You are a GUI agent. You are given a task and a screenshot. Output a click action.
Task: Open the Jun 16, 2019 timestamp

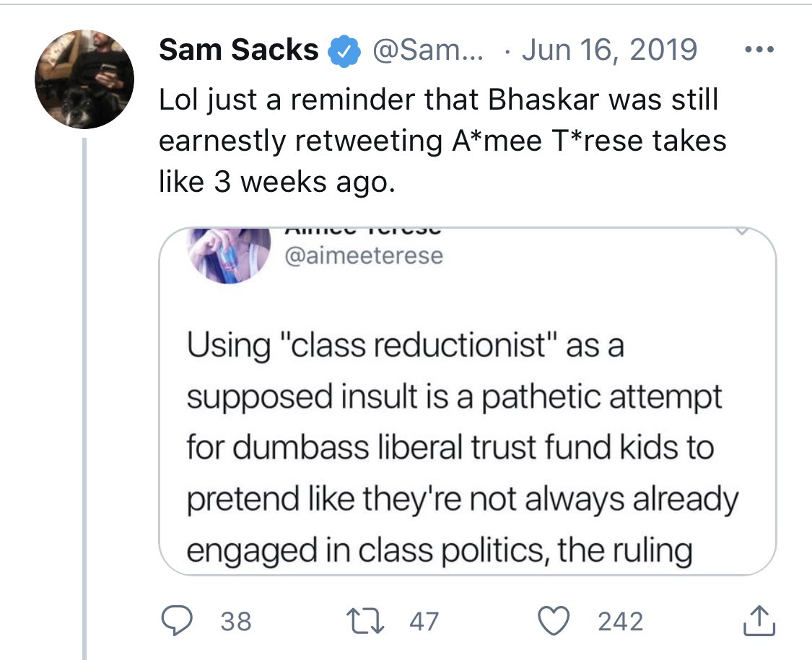609,50
